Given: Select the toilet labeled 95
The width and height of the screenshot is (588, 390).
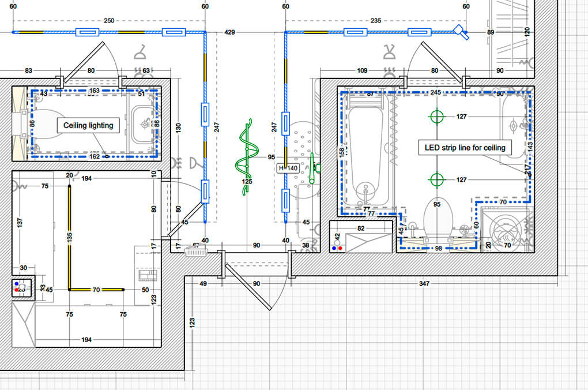Looking at the screenshot, I should [x=436, y=218].
